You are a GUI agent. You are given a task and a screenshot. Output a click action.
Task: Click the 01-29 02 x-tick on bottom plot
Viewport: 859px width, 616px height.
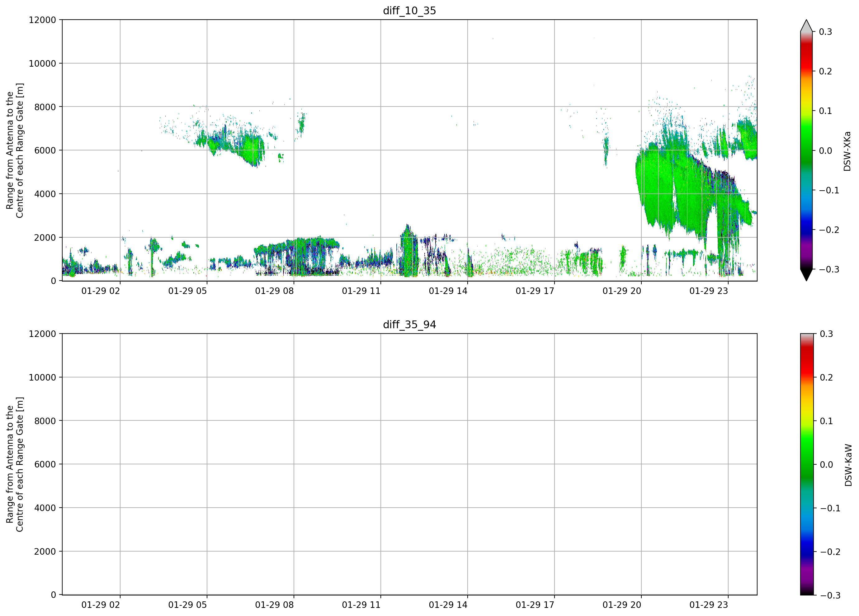[x=101, y=605]
